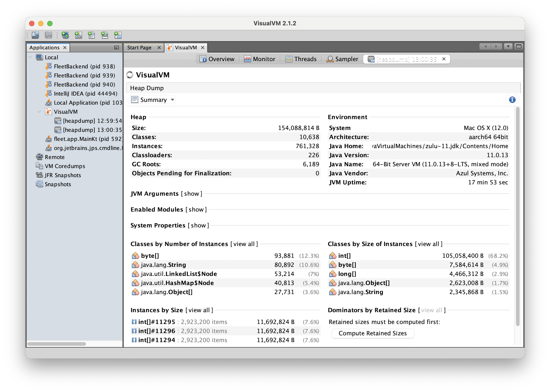Viewport: 550px width, 392px height.
Task: Click the Add VM Coredump toolbar icon
Action: [x=91, y=35]
